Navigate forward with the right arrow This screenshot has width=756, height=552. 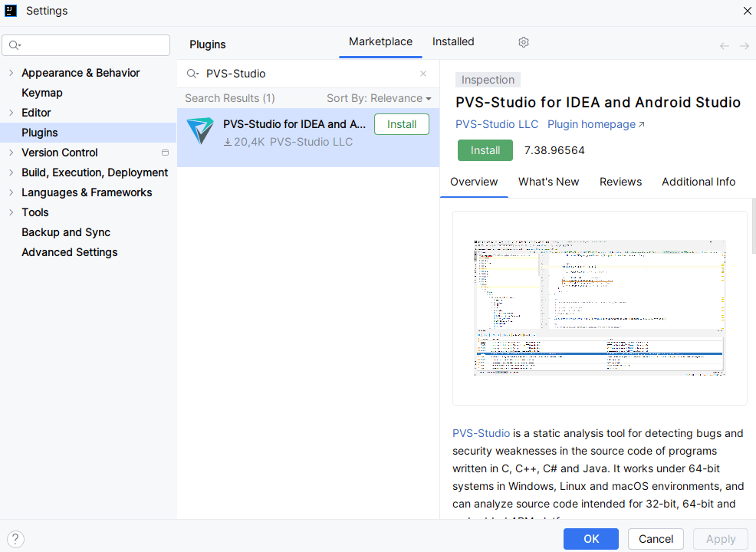click(744, 46)
